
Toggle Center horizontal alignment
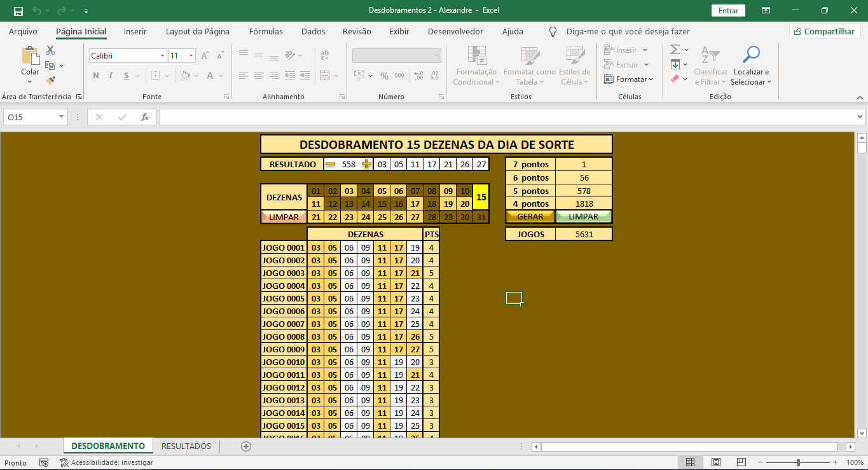(x=259, y=76)
